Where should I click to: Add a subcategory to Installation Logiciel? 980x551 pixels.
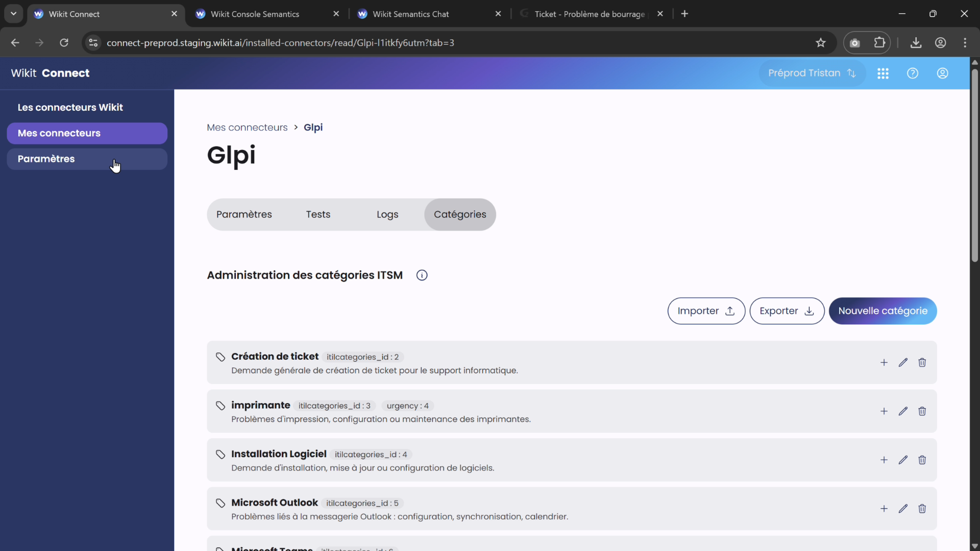884,460
